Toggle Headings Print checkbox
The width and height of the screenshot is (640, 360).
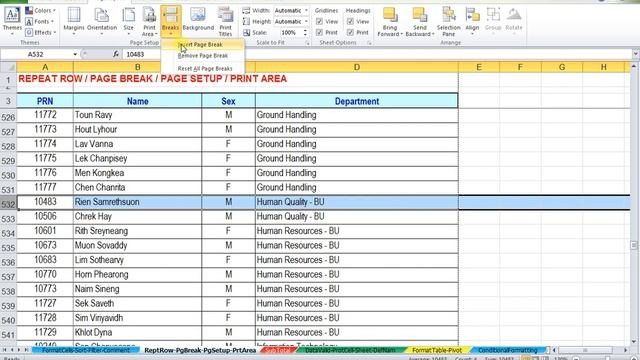350,32
